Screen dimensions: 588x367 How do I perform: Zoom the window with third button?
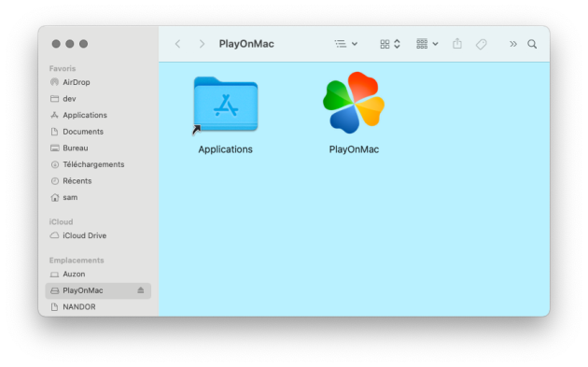point(84,44)
